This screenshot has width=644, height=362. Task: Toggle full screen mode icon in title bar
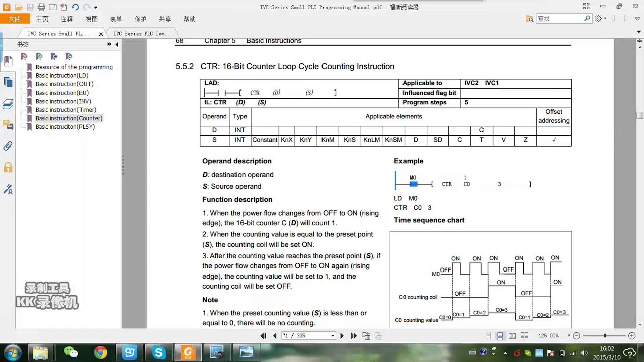point(586,7)
